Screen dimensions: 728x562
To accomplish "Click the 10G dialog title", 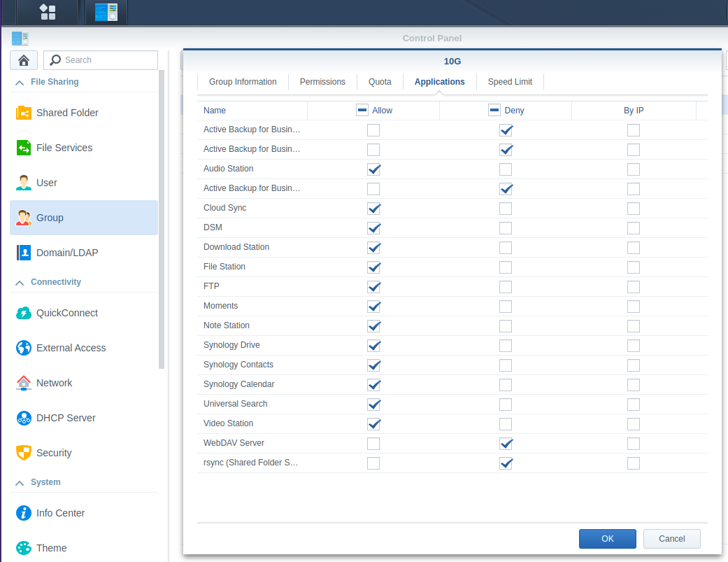I will (452, 62).
